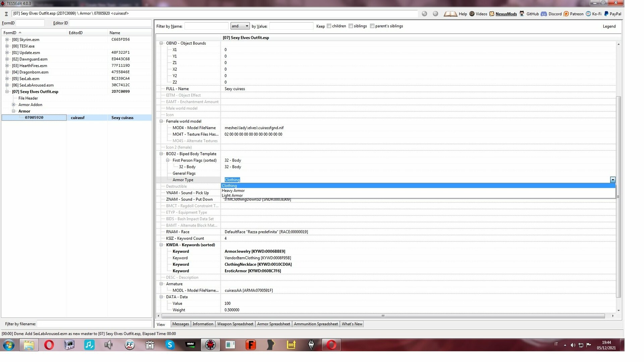Sort by the EditorID column header
The height and width of the screenshot is (362, 644).
(x=87, y=33)
